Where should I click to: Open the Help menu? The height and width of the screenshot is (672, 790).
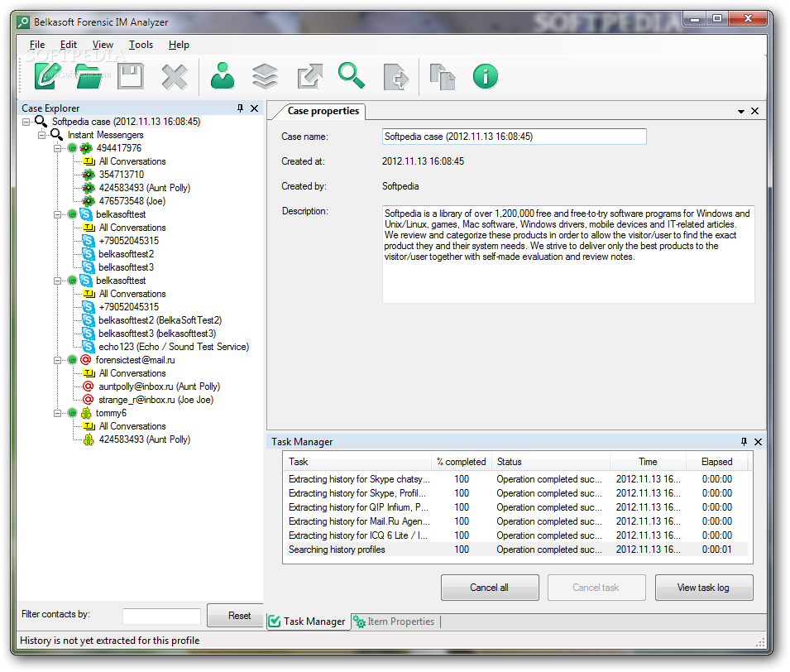[179, 45]
